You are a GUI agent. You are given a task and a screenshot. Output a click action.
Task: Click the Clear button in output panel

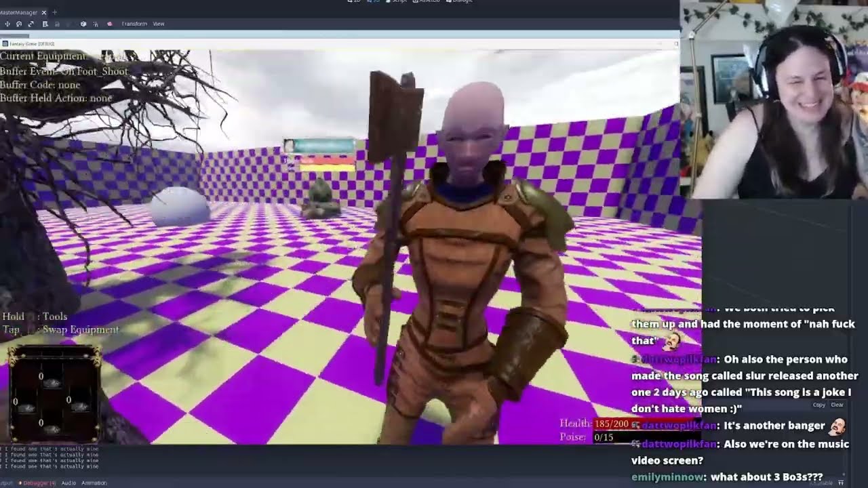[x=837, y=405]
